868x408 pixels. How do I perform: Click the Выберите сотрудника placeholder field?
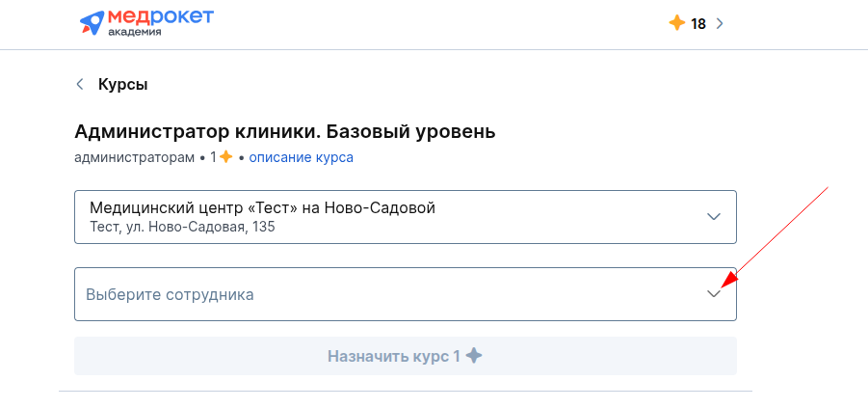coord(406,294)
